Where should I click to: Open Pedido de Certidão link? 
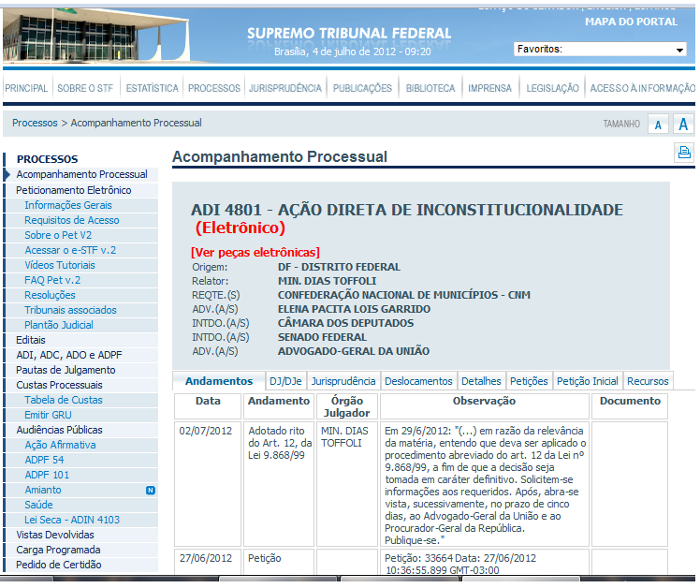tap(59, 565)
